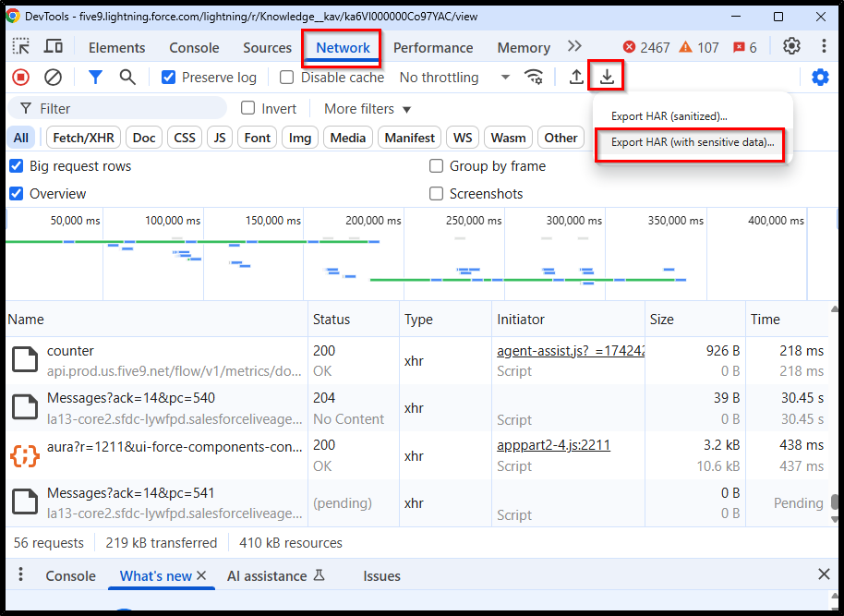Screen dimensions: 844x616
Task: Open the Sources tab
Action: 267,47
